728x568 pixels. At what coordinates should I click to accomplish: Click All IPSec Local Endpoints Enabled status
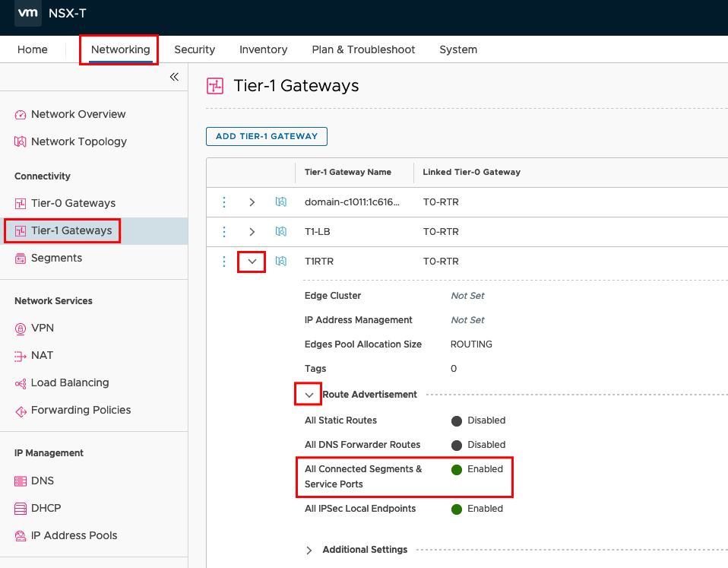(476, 509)
